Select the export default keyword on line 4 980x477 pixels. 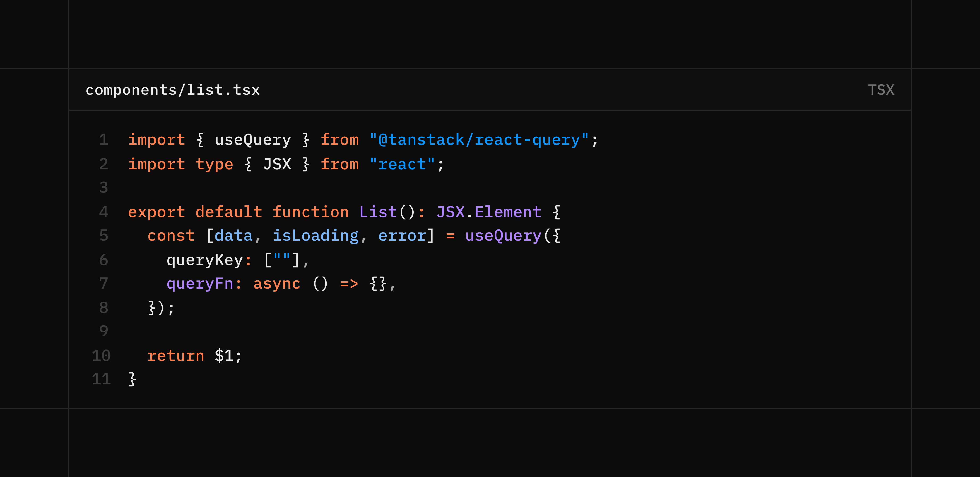click(x=195, y=212)
